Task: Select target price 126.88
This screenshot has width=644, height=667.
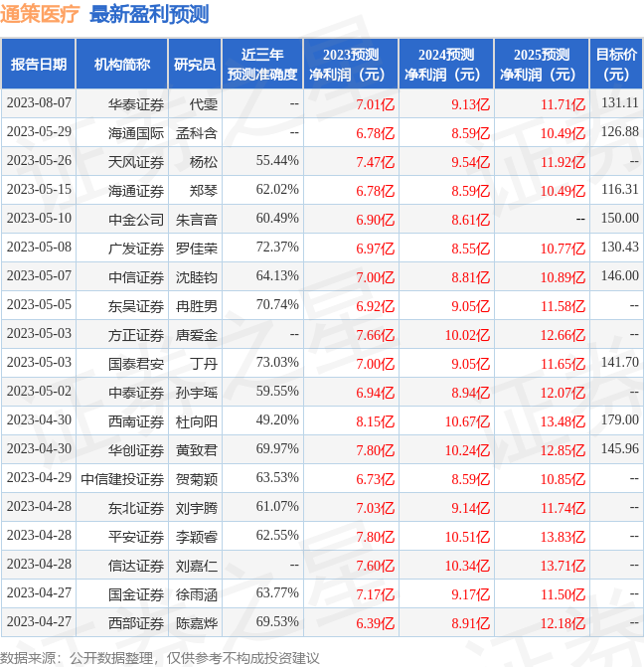Action: coord(620,132)
